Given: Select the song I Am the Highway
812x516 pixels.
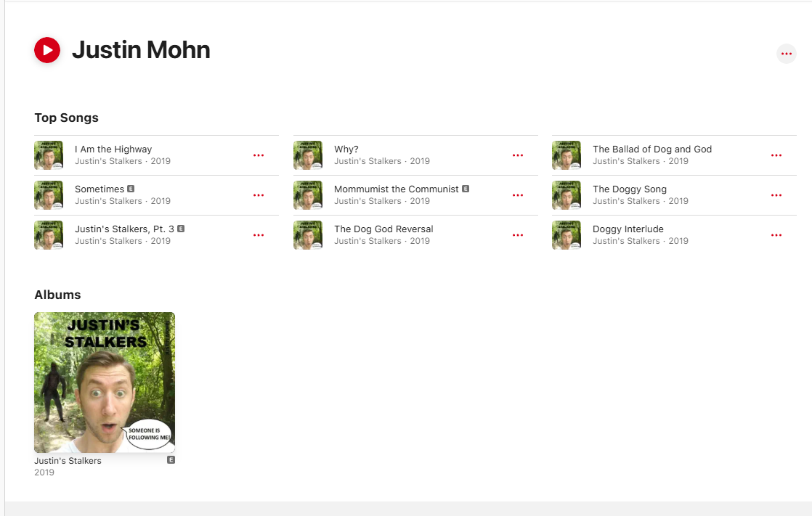Looking at the screenshot, I should click(x=156, y=155).
